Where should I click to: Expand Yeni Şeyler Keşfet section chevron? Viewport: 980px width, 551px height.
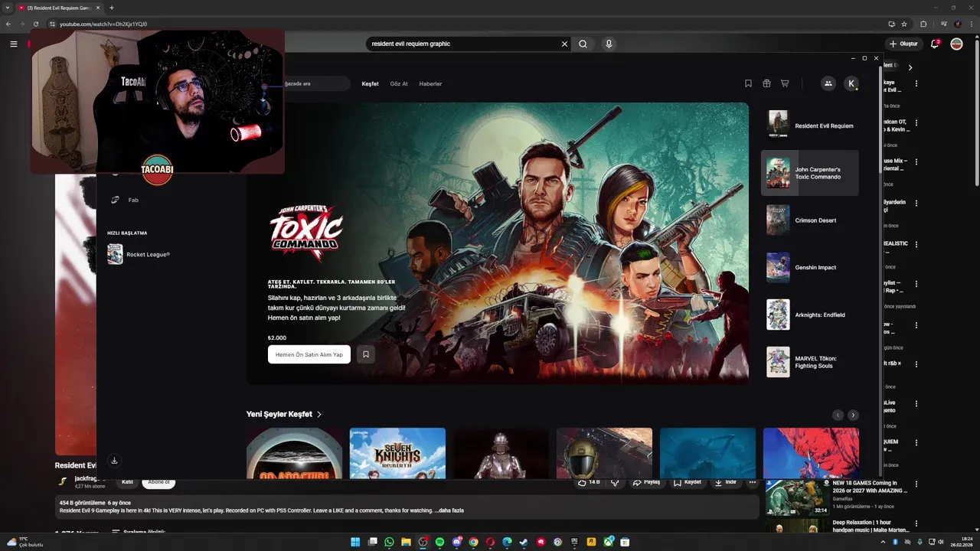319,414
